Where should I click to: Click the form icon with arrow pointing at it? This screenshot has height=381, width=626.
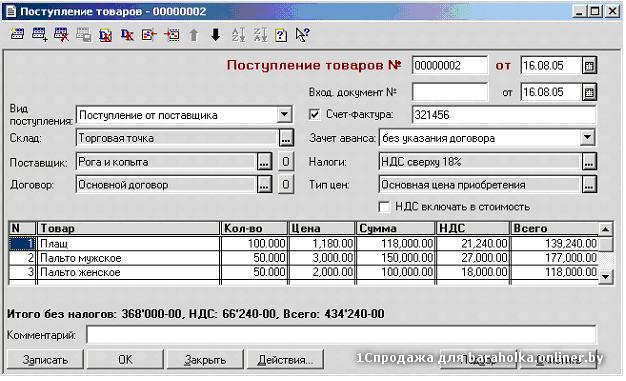[149, 35]
